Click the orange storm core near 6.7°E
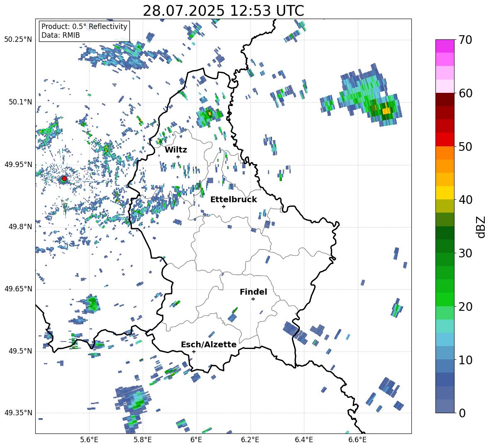Screen dimensions: 491x448 [x=387, y=110]
